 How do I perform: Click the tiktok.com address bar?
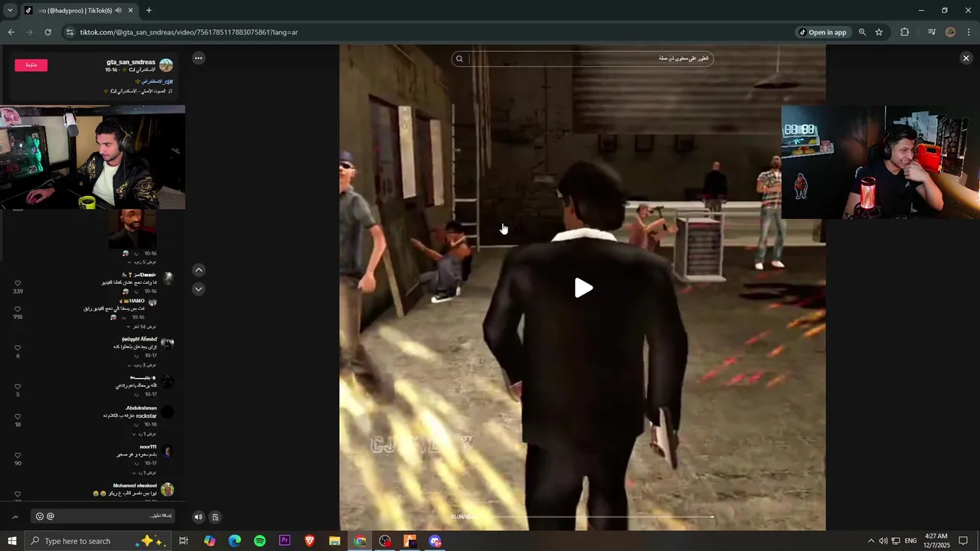pyautogui.click(x=429, y=32)
